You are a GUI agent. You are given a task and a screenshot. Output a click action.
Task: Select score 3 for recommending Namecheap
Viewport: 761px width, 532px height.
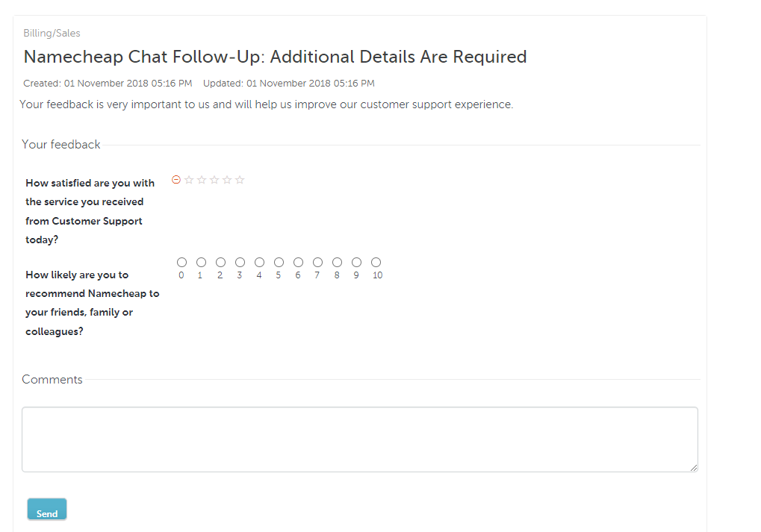[240, 262]
